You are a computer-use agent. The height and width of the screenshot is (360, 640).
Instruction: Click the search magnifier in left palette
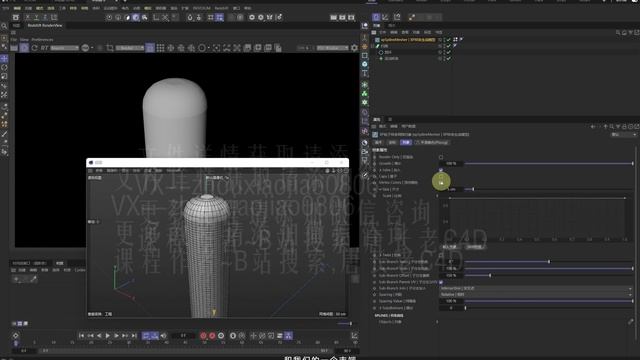click(4, 26)
